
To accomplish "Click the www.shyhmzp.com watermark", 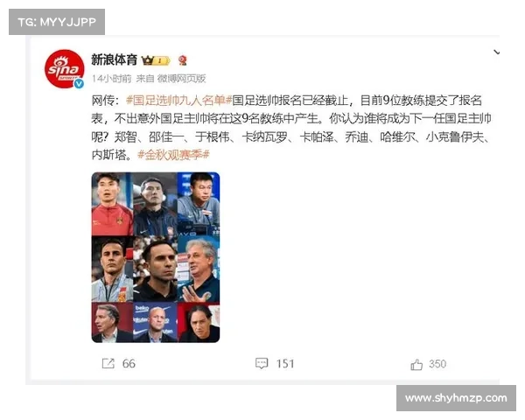I will coord(456,398).
